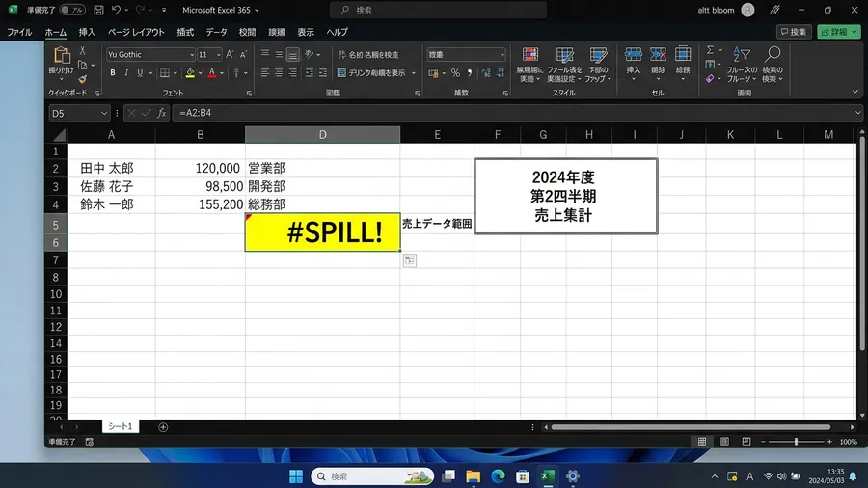868x488 pixels.
Task: Click the insert function fx icon
Action: click(x=162, y=113)
